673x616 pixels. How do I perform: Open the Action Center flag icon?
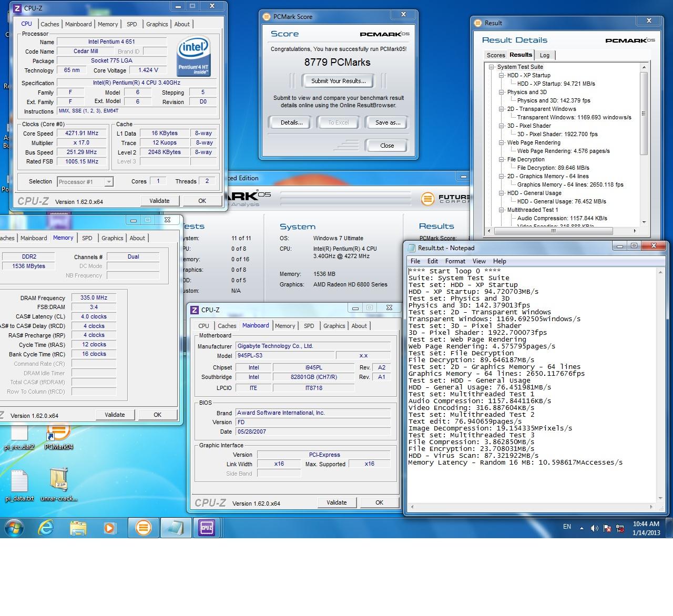pyautogui.click(x=607, y=528)
